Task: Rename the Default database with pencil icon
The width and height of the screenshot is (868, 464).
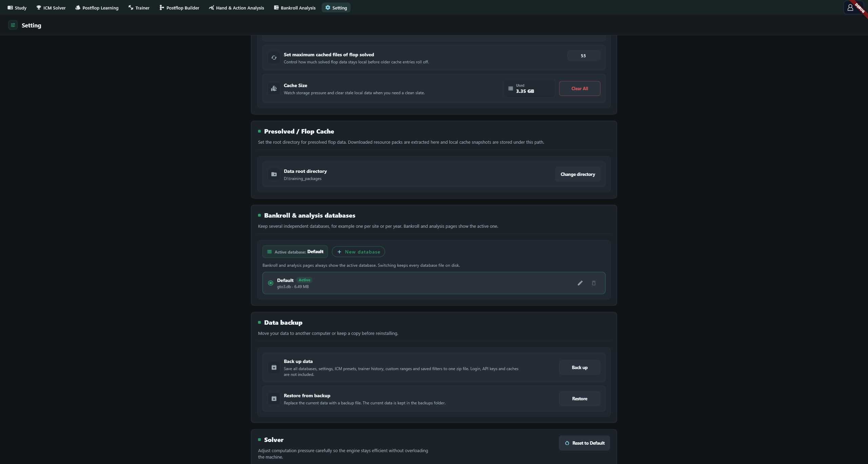Action: (580, 283)
